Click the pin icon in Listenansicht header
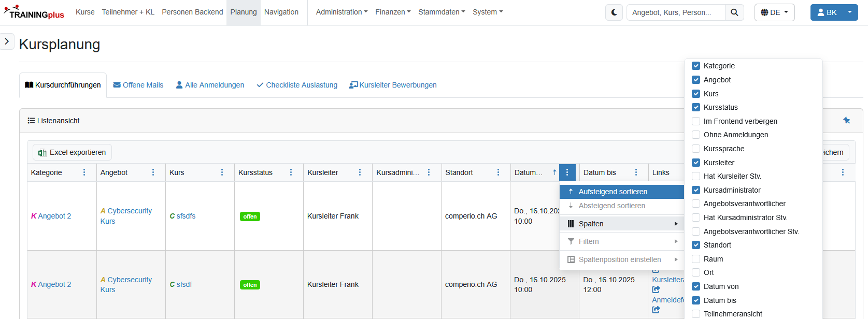This screenshot has height=319, width=868. 847,120
